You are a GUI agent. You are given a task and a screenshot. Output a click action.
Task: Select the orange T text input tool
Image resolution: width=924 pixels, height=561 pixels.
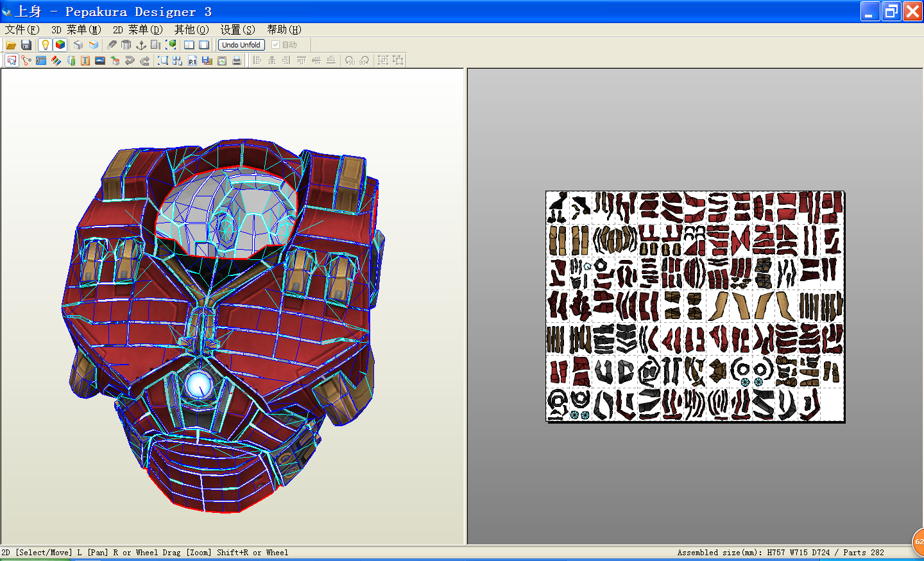[85, 60]
